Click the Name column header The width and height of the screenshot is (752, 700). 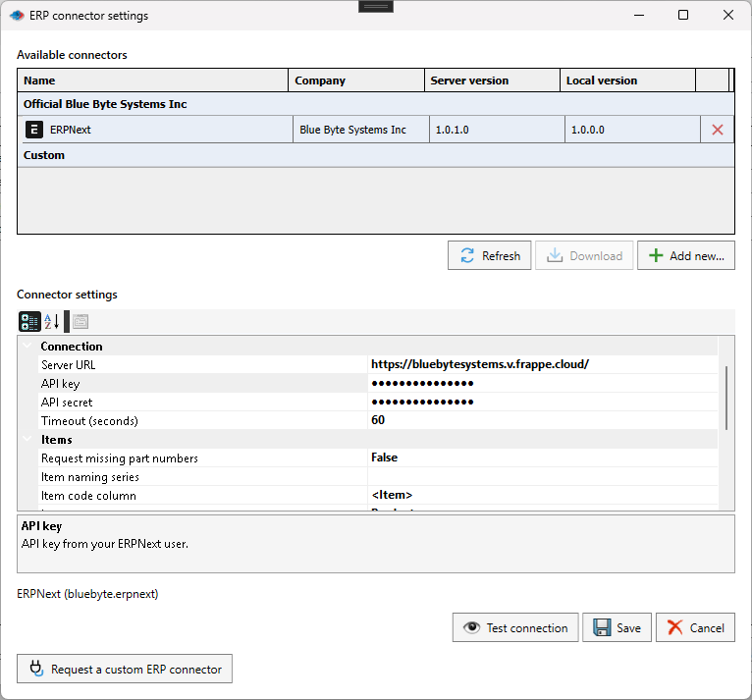pyautogui.click(x=152, y=81)
